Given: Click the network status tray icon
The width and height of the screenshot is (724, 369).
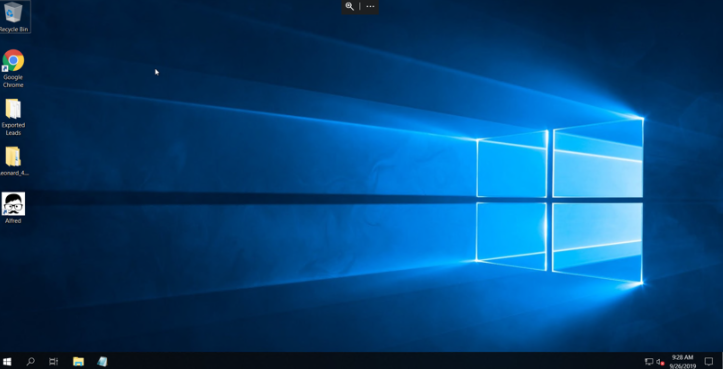Looking at the screenshot, I should (649, 362).
